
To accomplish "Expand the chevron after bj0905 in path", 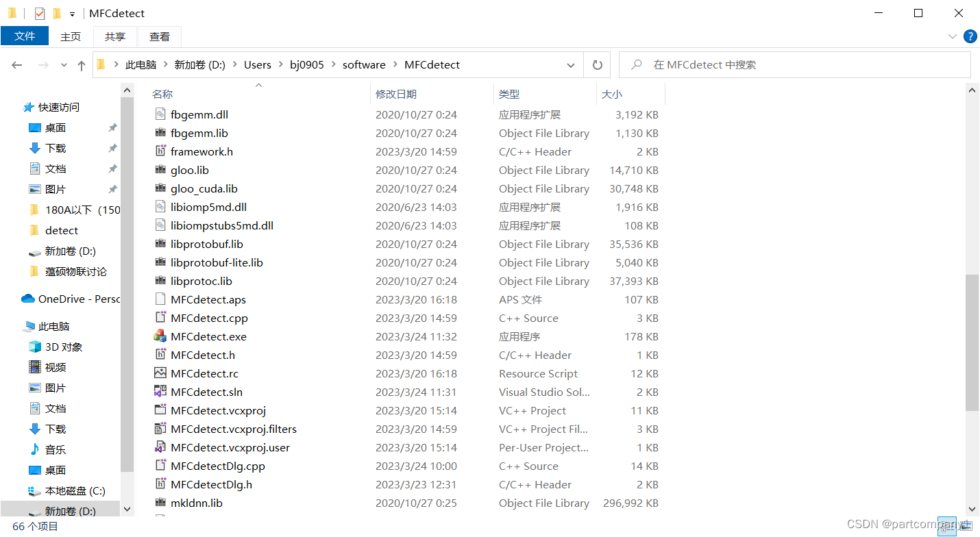I will pyautogui.click(x=333, y=65).
